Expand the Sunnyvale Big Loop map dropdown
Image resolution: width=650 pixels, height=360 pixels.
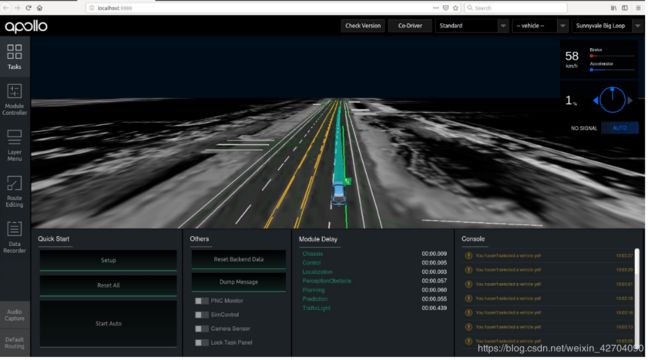coord(607,26)
